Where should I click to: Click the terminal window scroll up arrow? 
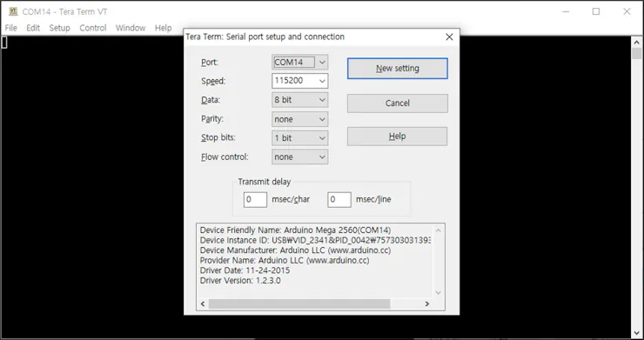point(637,42)
